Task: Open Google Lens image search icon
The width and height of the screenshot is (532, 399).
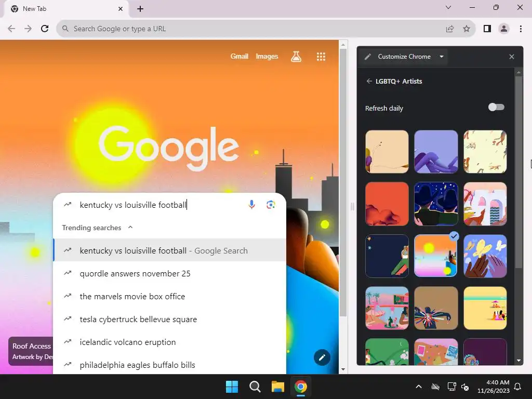Action: pos(271,205)
